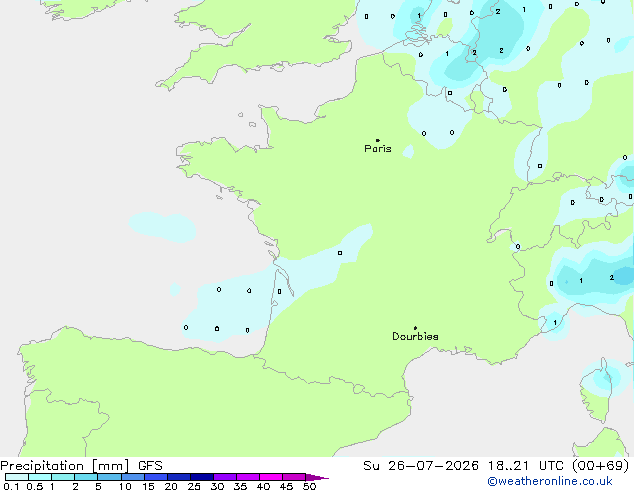Click the dot marker above Paris
Image resolution: width=634 pixels, height=490 pixels.
(x=378, y=140)
